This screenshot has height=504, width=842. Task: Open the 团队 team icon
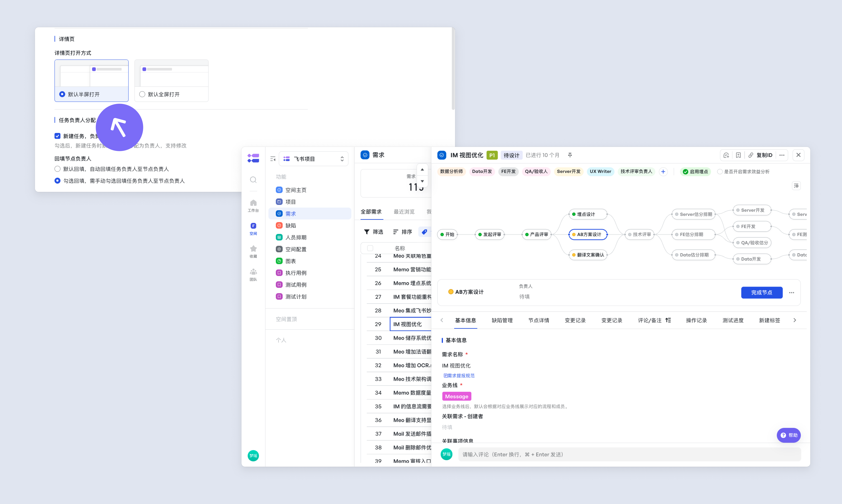click(253, 274)
